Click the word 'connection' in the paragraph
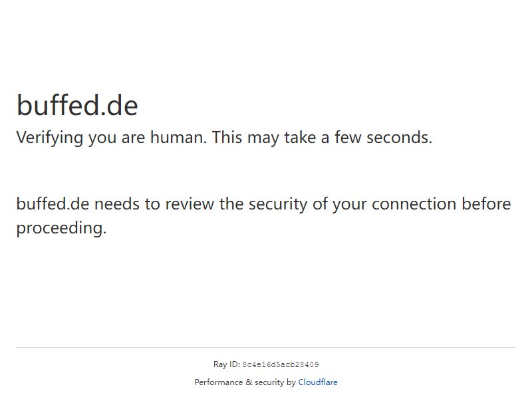 click(414, 204)
